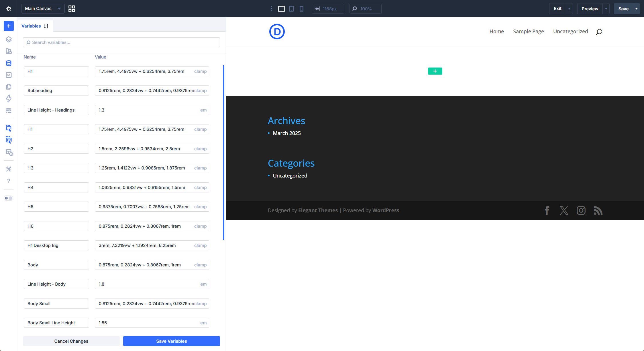Open the Instagram footer icon
The width and height of the screenshot is (644, 351).
click(x=581, y=210)
